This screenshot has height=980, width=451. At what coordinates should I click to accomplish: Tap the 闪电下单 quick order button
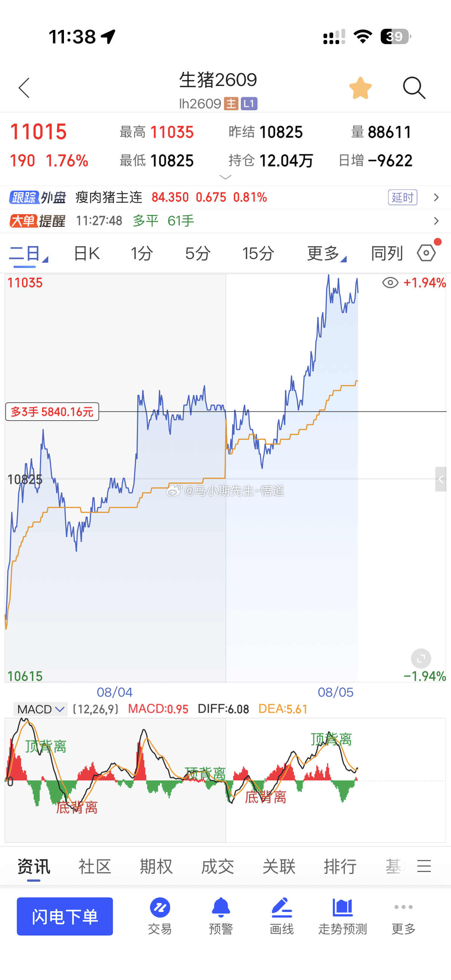click(x=65, y=916)
